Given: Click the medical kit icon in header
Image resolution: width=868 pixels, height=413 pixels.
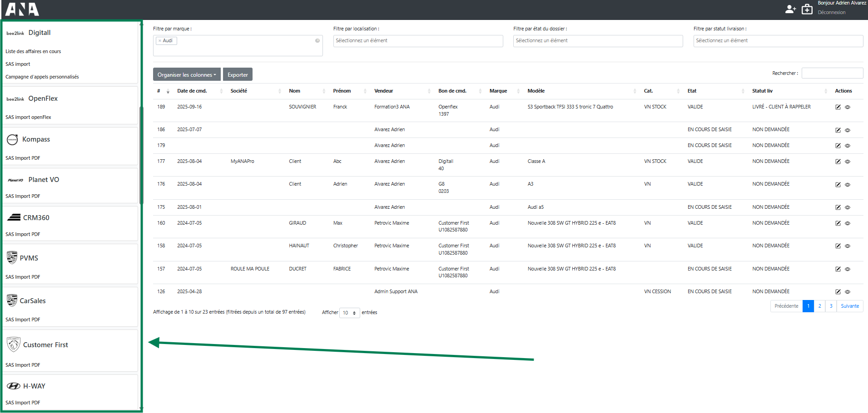Looking at the screenshot, I should click(x=807, y=9).
